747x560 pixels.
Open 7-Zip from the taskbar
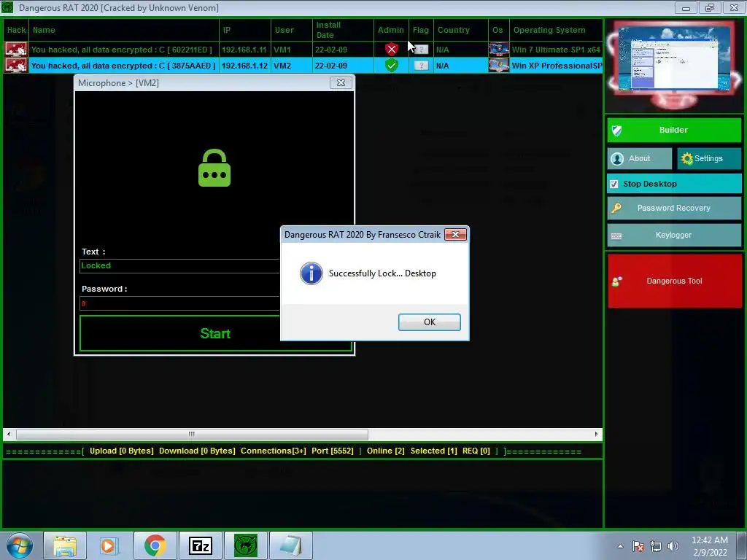(200, 545)
